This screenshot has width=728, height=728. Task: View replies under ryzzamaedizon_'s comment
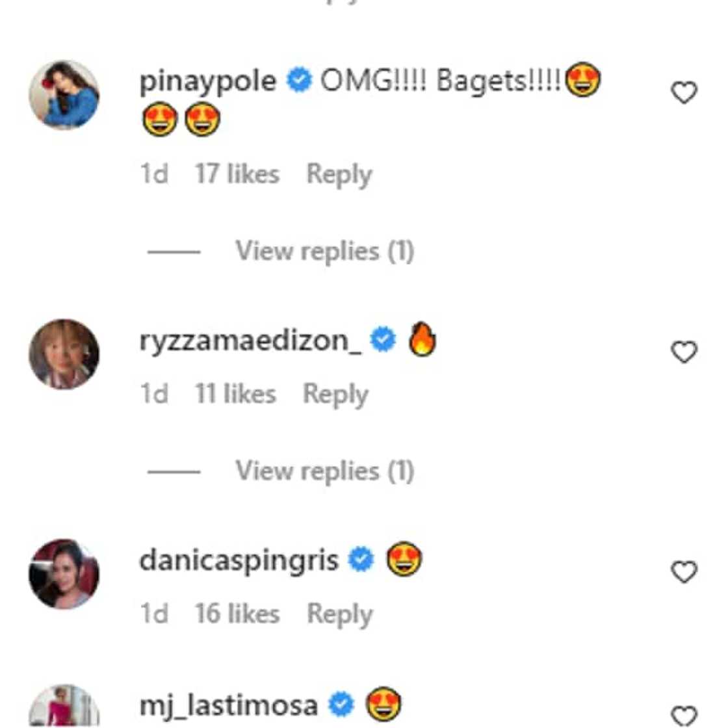tap(324, 471)
